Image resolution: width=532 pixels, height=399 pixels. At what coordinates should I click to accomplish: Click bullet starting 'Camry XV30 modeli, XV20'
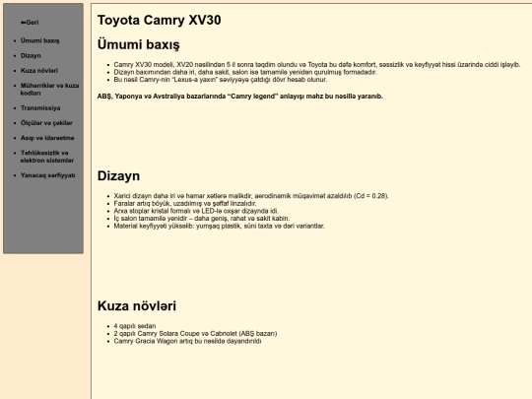(x=317, y=64)
